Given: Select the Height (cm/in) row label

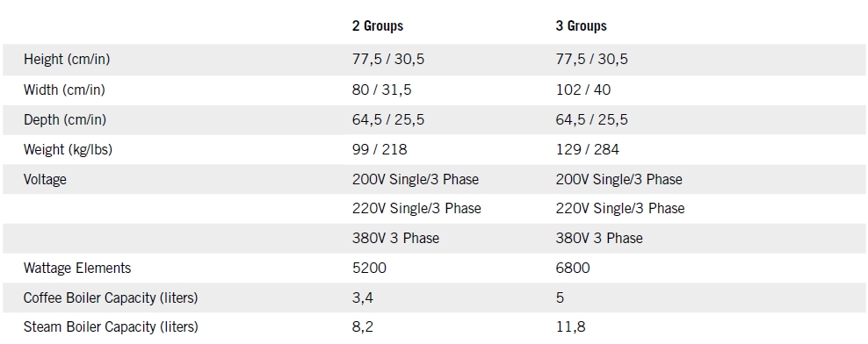Looking at the screenshot, I should pos(67,59).
